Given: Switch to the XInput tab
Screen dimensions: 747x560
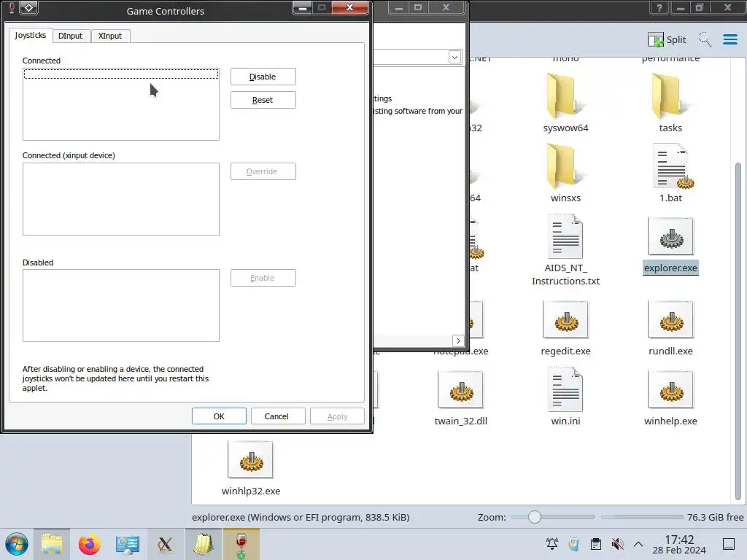Looking at the screenshot, I should (110, 36).
